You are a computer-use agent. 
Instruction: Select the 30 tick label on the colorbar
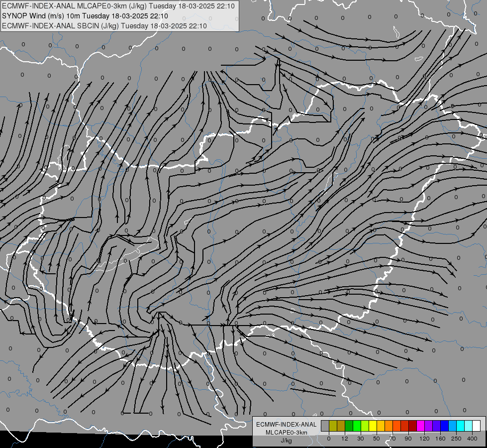pyautogui.click(x=361, y=439)
